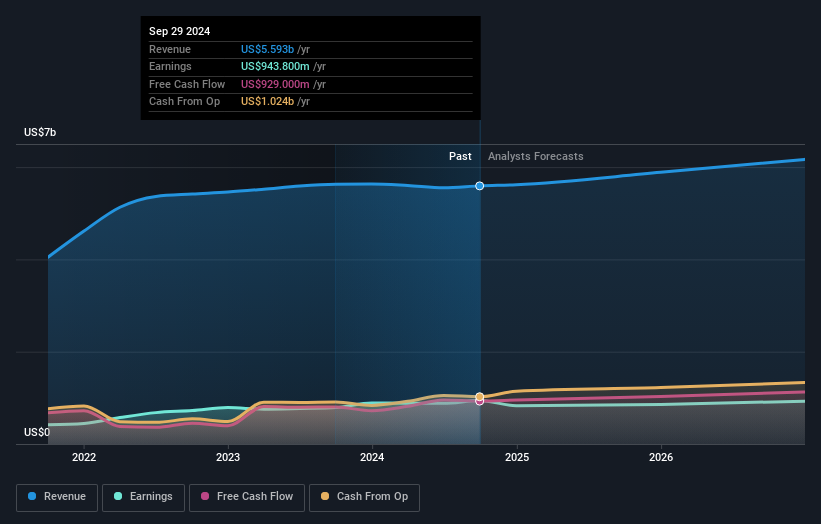Select the 2022 x-axis label
Screen dimensions: 821x524
click(x=84, y=457)
